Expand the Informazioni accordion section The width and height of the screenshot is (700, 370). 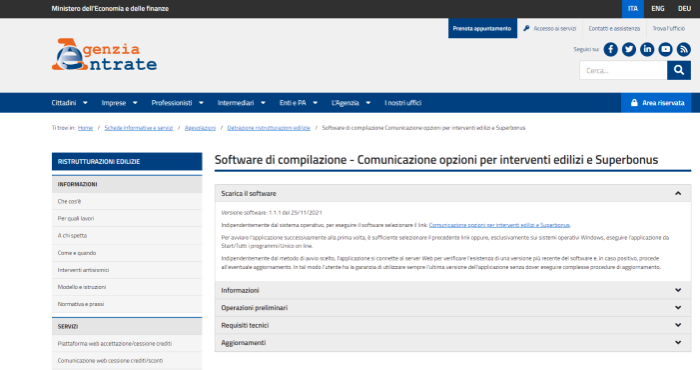(453, 290)
